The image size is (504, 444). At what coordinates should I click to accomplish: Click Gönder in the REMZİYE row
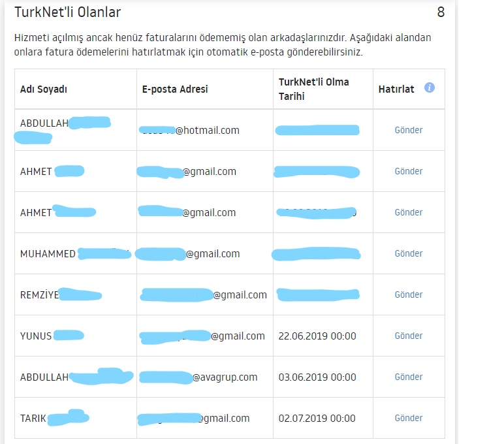point(409,294)
